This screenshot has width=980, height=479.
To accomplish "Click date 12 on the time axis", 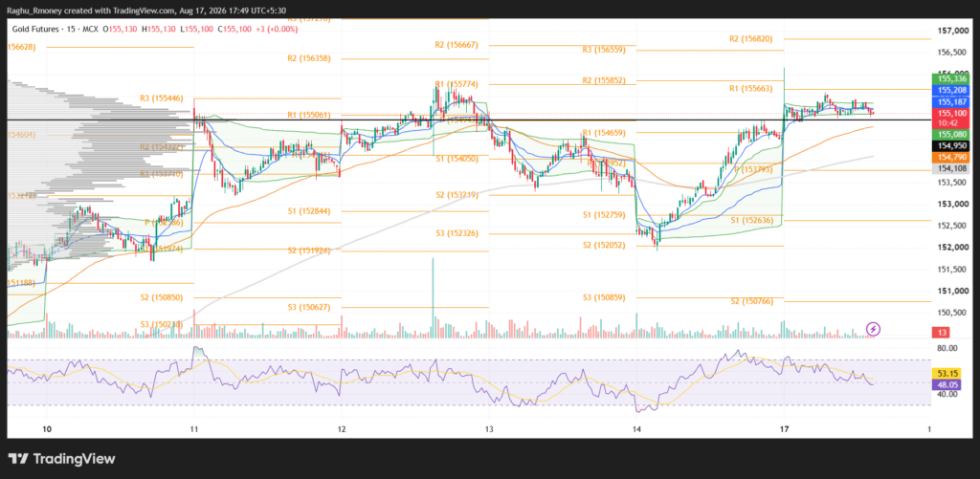I will [x=342, y=429].
